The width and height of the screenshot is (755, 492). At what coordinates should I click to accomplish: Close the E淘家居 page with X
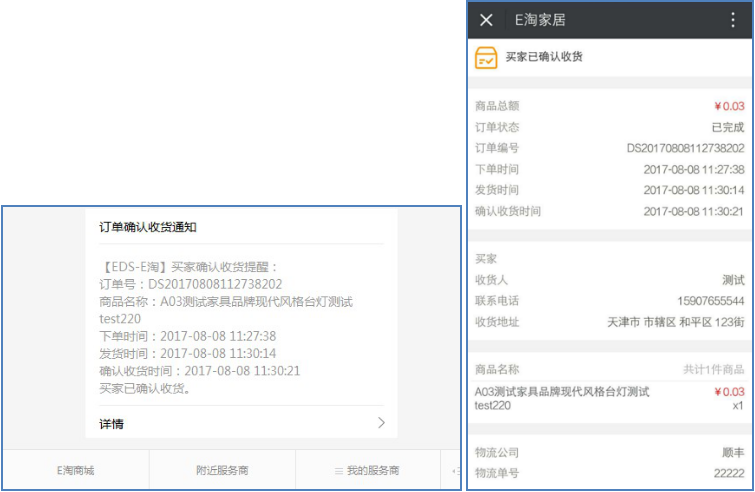486,20
